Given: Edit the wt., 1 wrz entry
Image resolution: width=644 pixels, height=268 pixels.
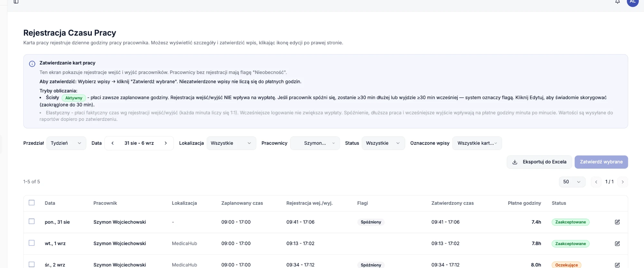Looking at the screenshot, I should pyautogui.click(x=617, y=243).
